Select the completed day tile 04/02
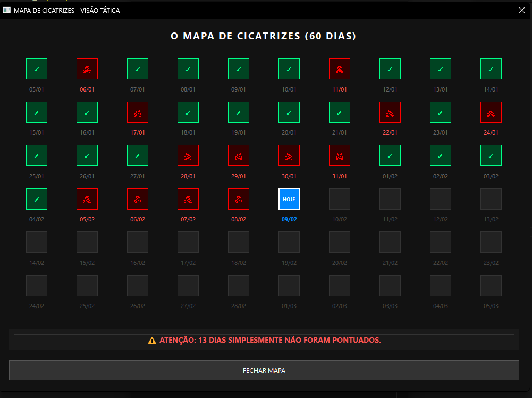Image resolution: width=532 pixels, height=398 pixels. tap(37, 199)
